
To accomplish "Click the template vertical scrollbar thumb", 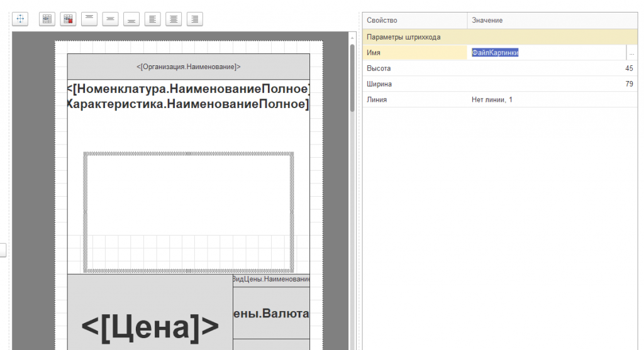I will (x=352, y=78).
